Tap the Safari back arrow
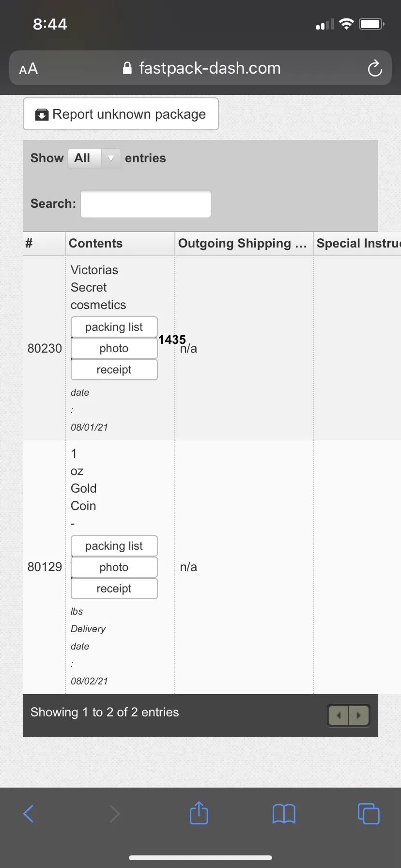Image resolution: width=401 pixels, height=868 pixels. [x=29, y=814]
